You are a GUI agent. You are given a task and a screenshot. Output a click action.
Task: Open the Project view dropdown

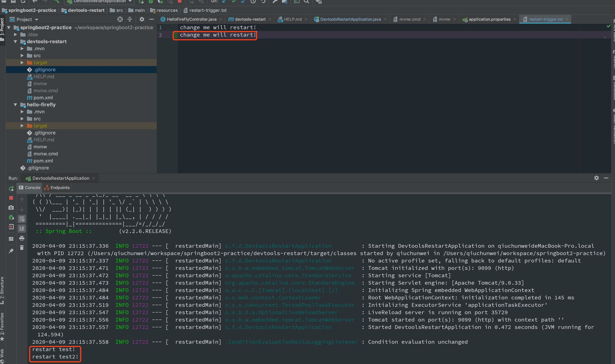[x=36, y=20]
